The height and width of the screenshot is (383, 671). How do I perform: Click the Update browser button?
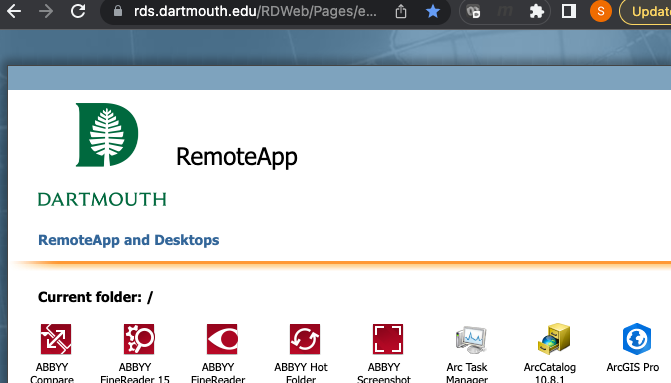point(645,12)
